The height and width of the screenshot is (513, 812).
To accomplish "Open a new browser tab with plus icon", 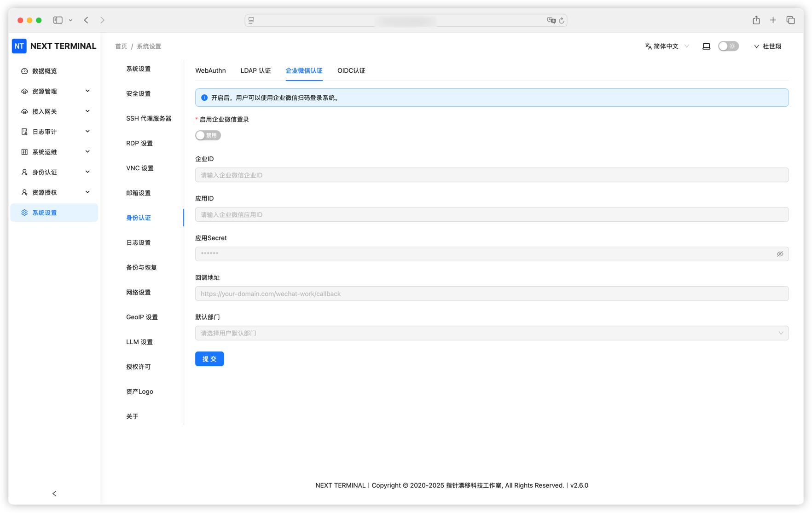I will tap(773, 20).
